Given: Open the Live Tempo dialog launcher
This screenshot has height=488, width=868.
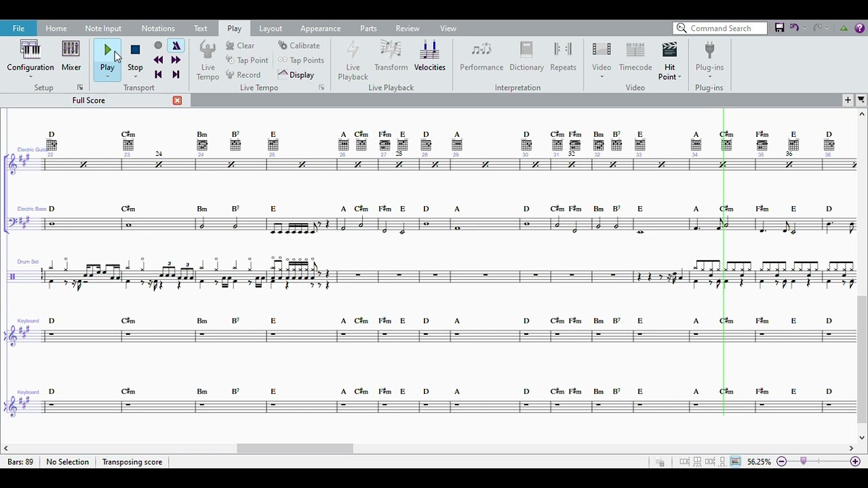Looking at the screenshot, I should pyautogui.click(x=321, y=87).
